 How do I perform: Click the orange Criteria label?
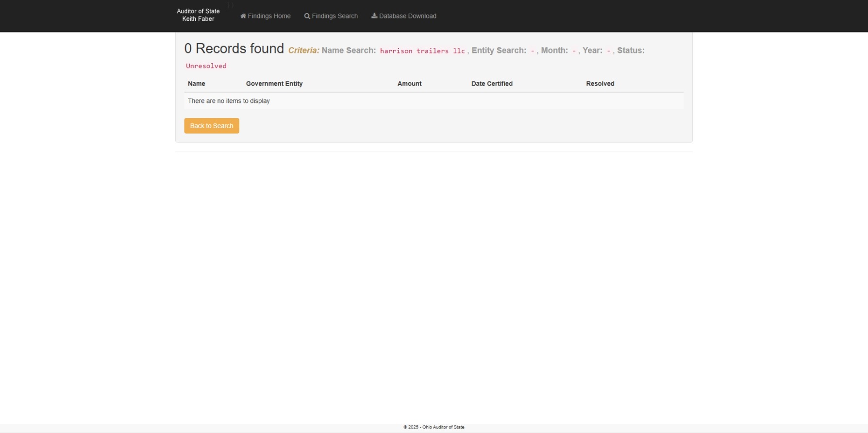[303, 50]
